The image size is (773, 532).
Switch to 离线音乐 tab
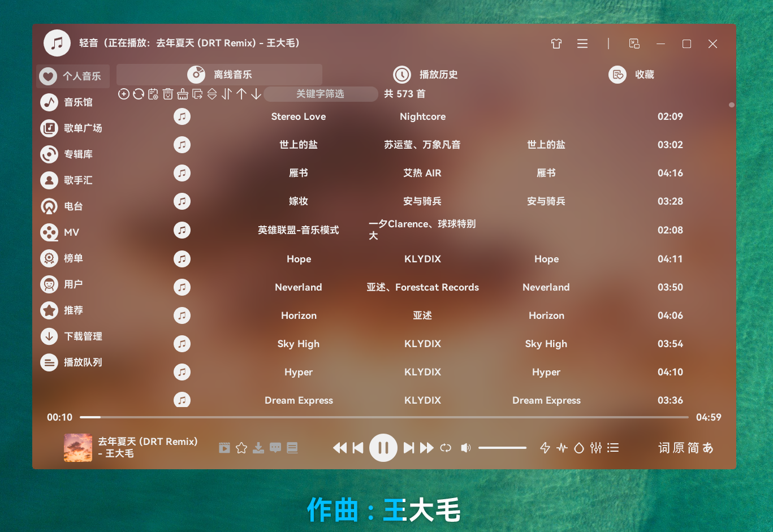(219, 75)
